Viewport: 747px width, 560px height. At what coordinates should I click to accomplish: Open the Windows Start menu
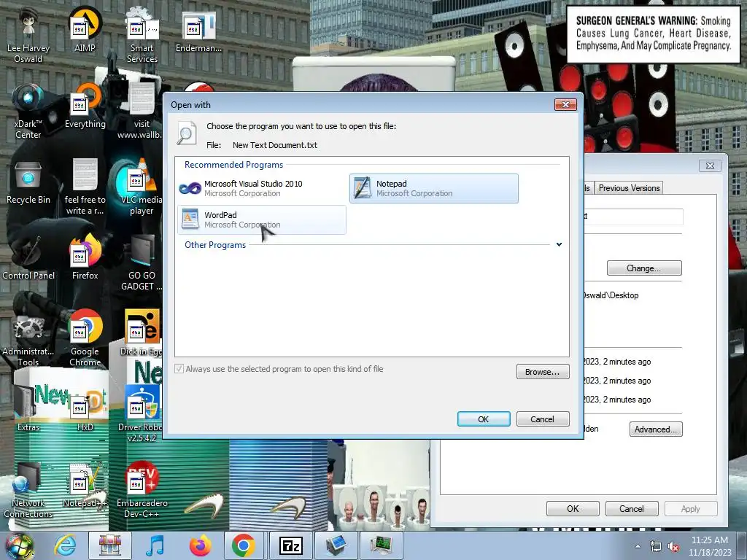click(x=19, y=545)
